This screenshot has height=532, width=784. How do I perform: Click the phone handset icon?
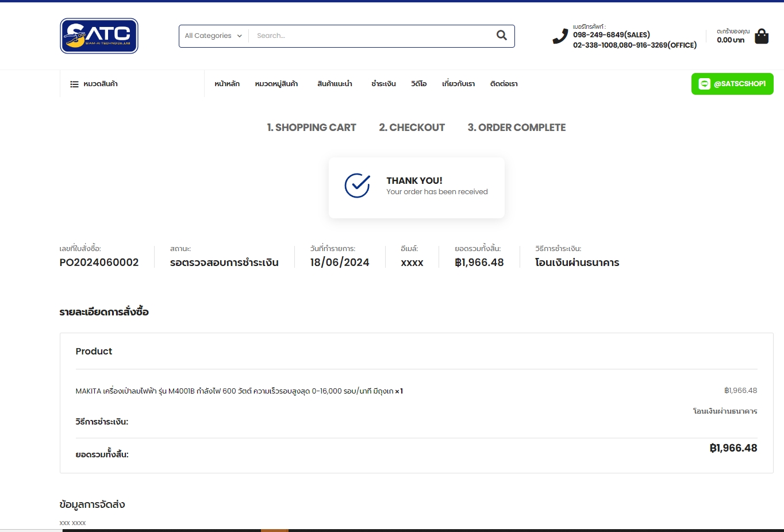[x=560, y=36]
